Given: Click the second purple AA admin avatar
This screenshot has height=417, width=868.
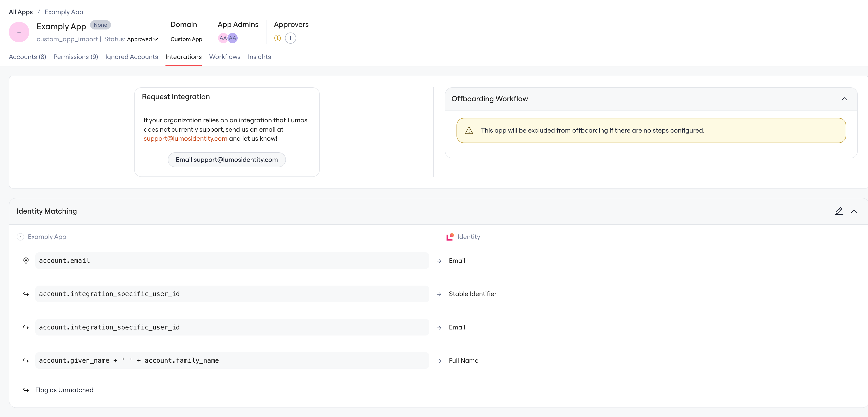Looking at the screenshot, I should pyautogui.click(x=233, y=38).
